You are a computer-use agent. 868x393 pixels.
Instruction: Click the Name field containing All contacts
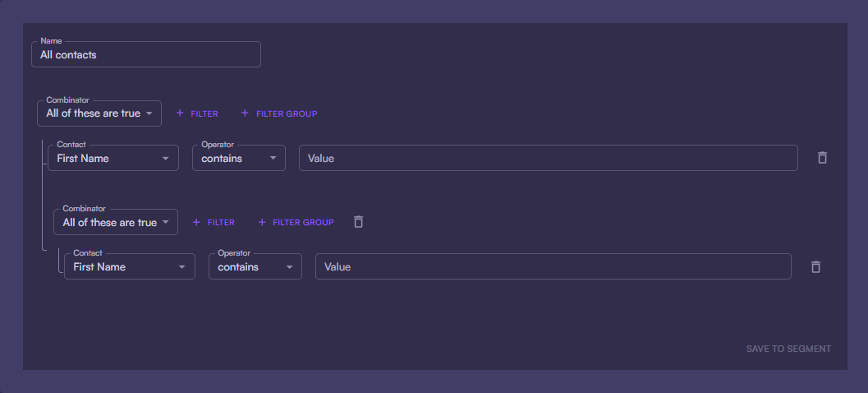(x=145, y=55)
